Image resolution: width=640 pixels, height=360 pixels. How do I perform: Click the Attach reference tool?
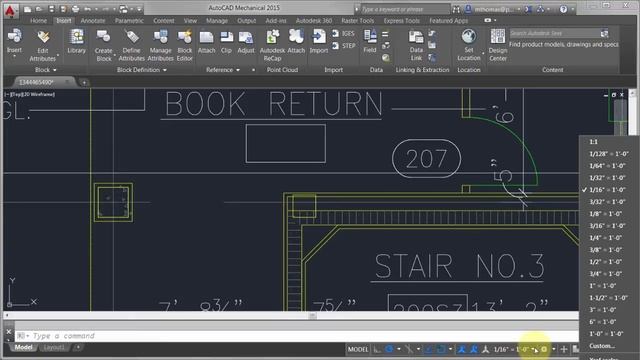pyautogui.click(x=207, y=42)
